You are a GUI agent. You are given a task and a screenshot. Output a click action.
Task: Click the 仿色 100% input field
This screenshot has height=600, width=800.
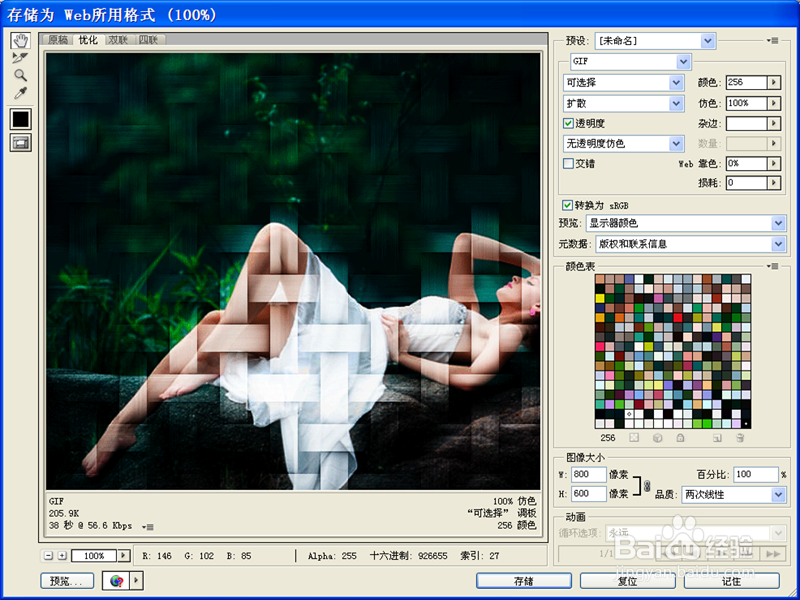point(746,103)
